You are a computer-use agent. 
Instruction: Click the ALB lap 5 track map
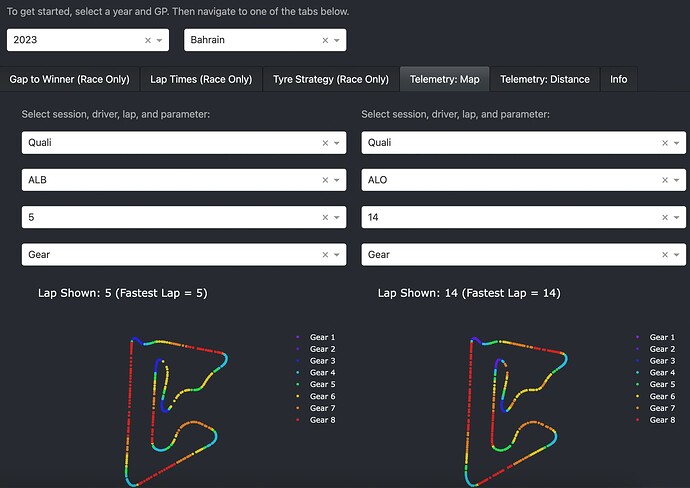coord(176,412)
